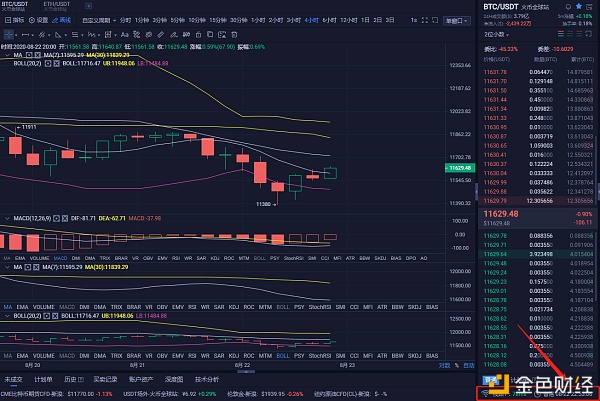
Task: Select the 15分钟 timeframe
Action: click(218, 20)
